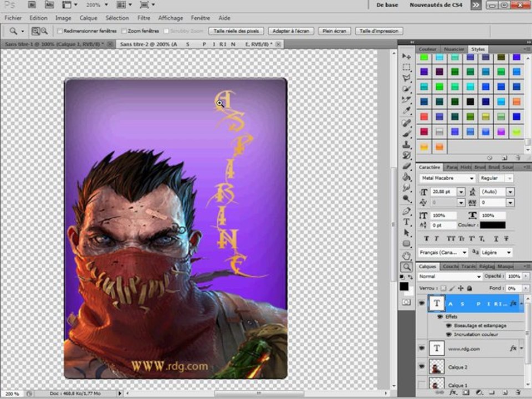This screenshot has width=532, height=399.
Task: Hide Biseautage et estampage effect
Action: pyautogui.click(x=448, y=325)
